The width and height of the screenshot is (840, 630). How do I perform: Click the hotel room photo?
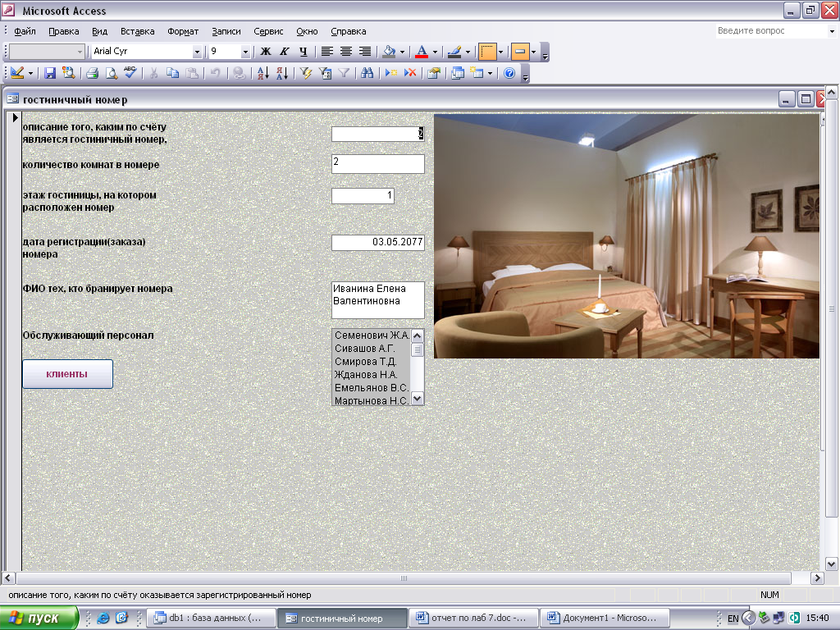[626, 235]
